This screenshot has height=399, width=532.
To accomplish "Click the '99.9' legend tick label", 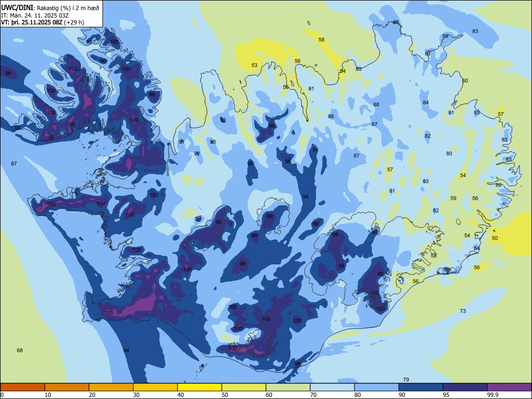I will pyautogui.click(x=493, y=395).
